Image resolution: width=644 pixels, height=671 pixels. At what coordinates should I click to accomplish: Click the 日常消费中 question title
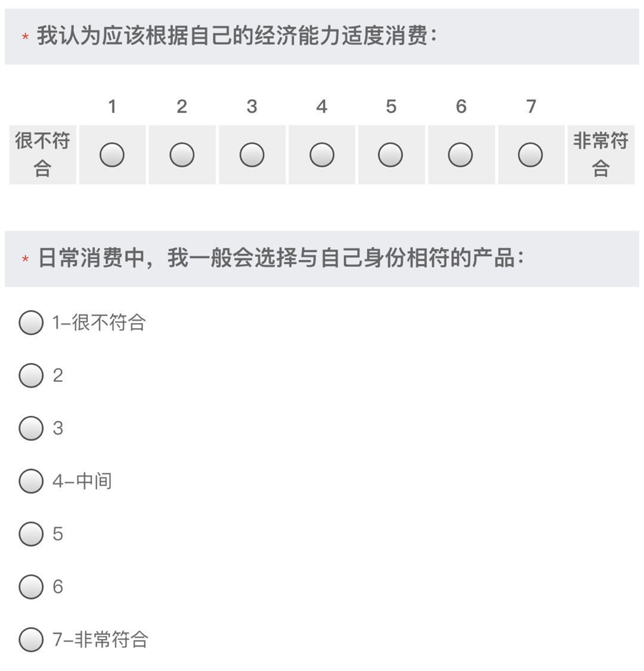[x=280, y=259]
